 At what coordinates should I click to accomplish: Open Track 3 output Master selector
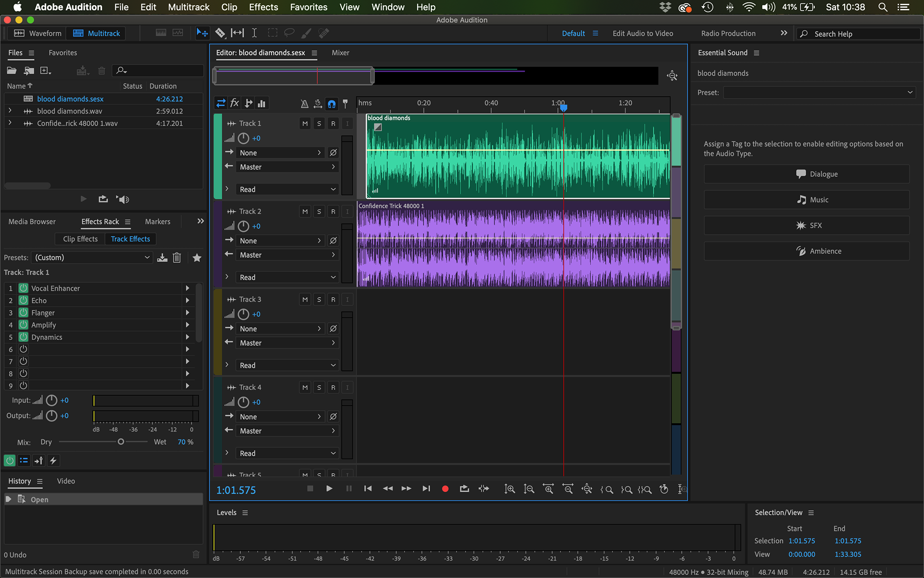288,343
